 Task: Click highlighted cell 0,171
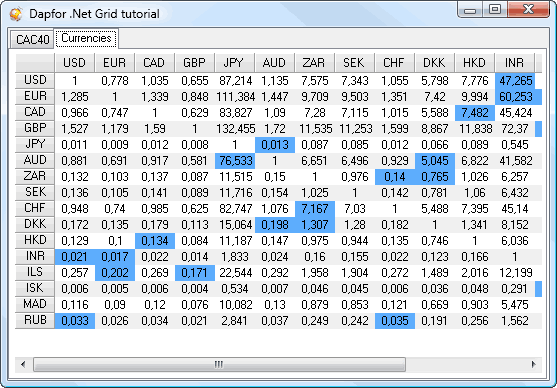195,273
